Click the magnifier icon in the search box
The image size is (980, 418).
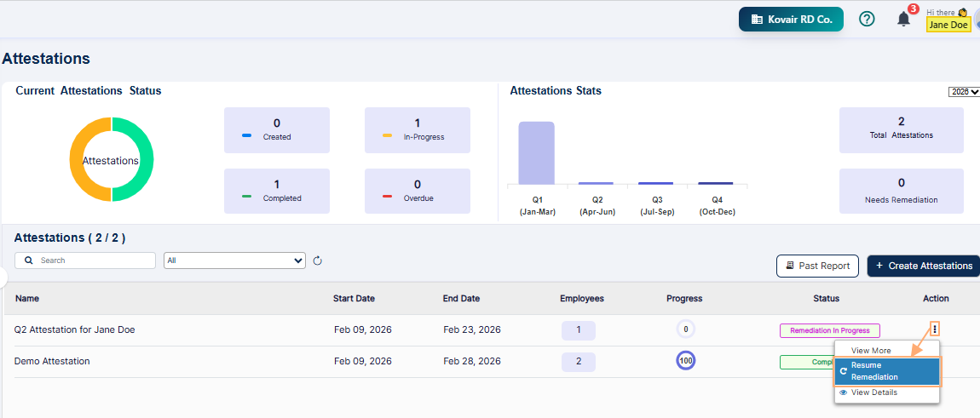tap(28, 261)
